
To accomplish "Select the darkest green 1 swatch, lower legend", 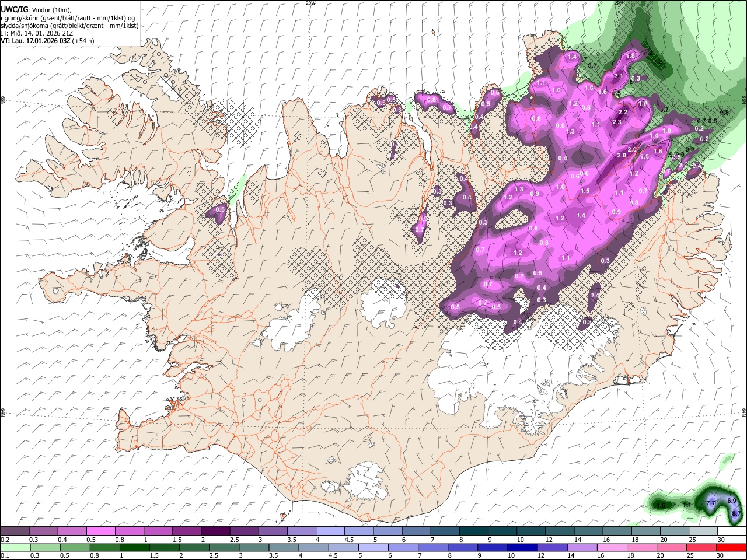I will [x=134, y=548].
